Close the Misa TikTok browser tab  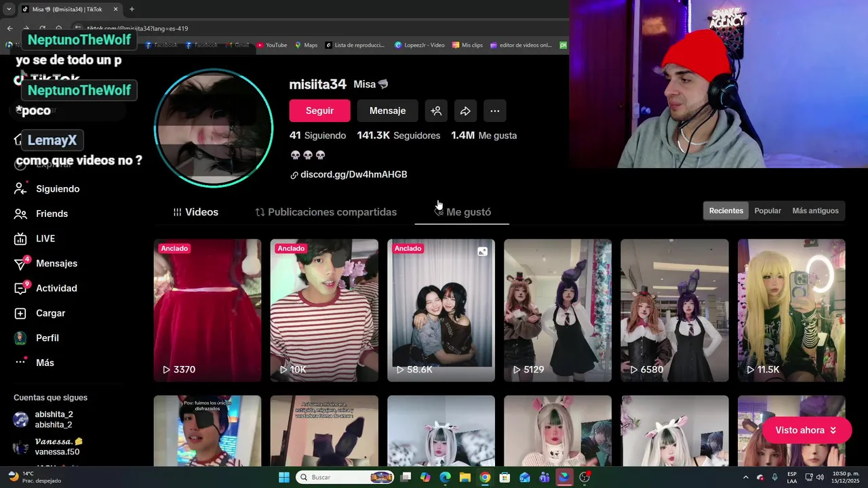115,9
